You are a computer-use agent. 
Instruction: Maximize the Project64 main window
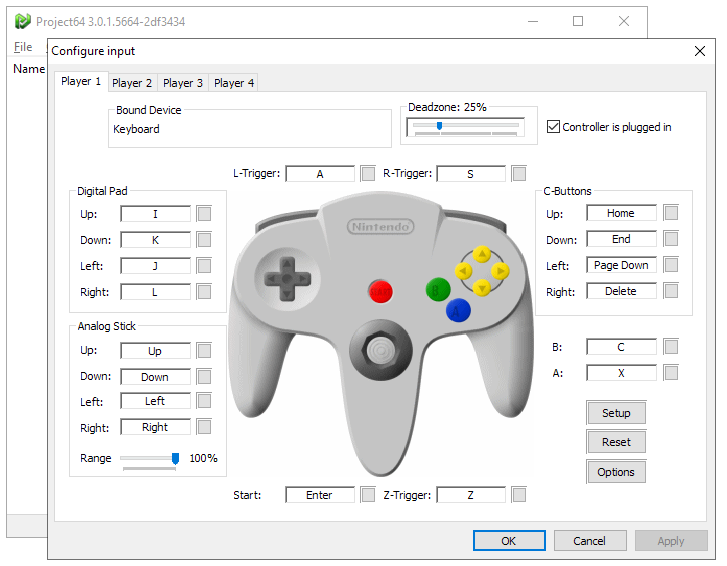[578, 21]
